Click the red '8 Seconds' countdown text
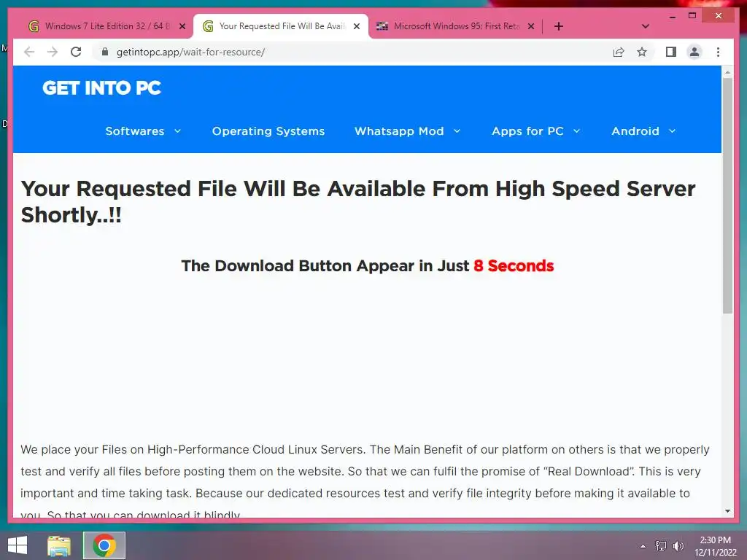 point(514,265)
